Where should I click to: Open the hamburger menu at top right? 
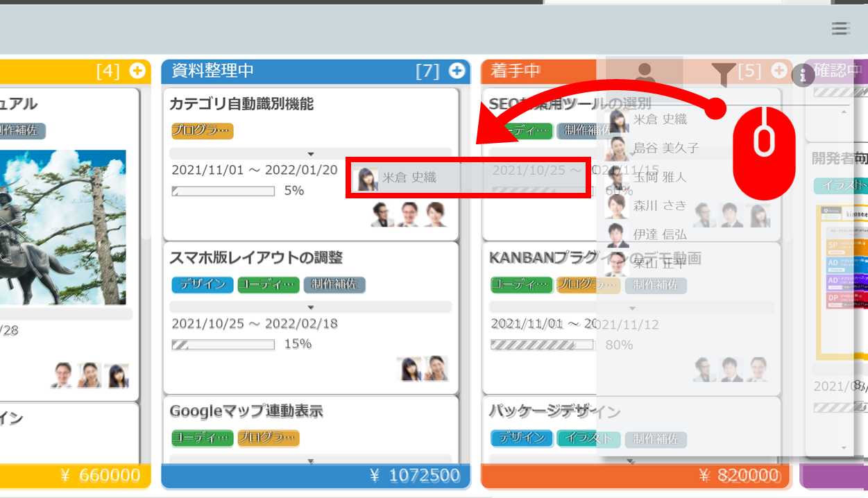pyautogui.click(x=840, y=28)
